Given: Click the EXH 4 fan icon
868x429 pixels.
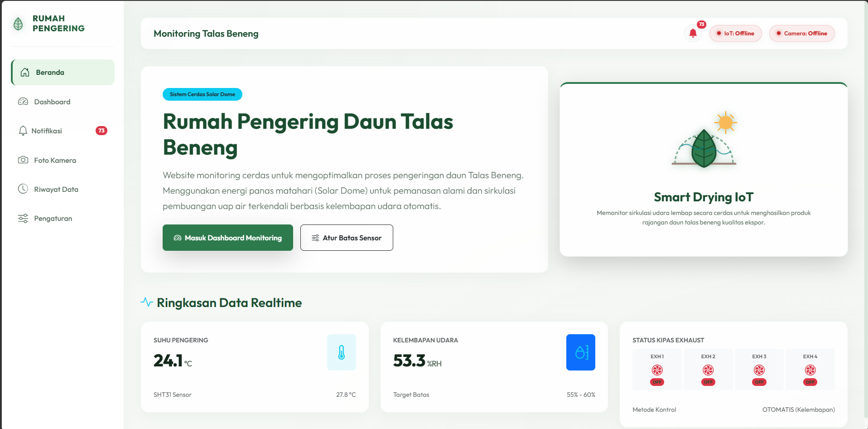Looking at the screenshot, I should coord(810,370).
